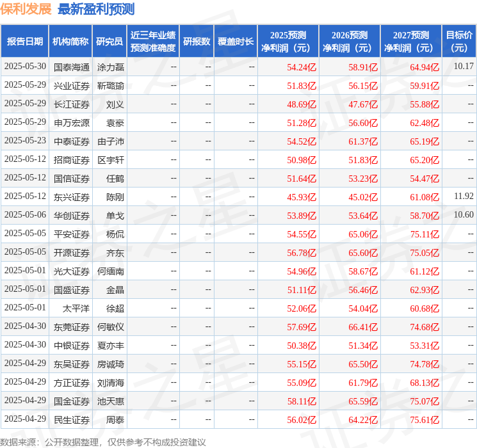Select the 报告日期 column header

pyautogui.click(x=25, y=42)
